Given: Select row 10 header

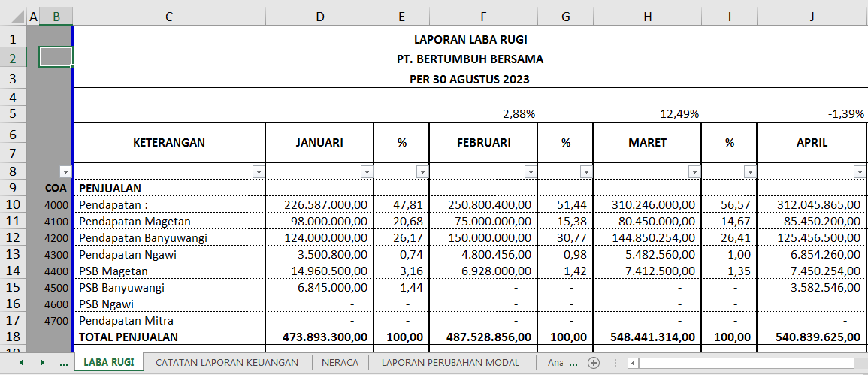Looking at the screenshot, I should pyautogui.click(x=14, y=205).
